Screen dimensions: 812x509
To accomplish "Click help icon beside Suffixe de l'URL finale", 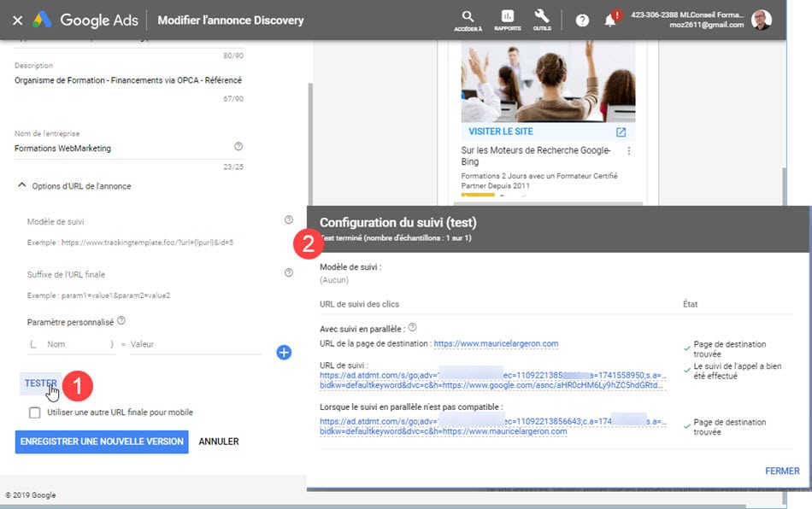I will (x=289, y=273).
